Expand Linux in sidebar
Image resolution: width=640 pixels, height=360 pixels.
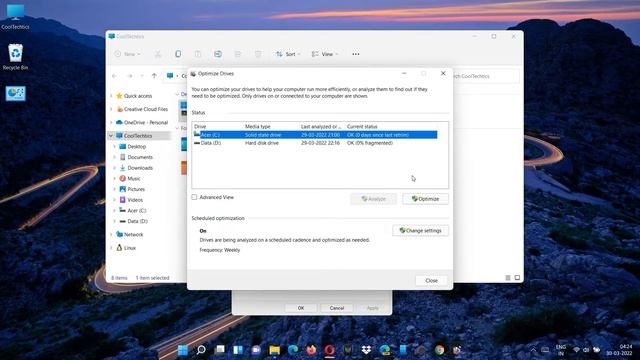111,248
